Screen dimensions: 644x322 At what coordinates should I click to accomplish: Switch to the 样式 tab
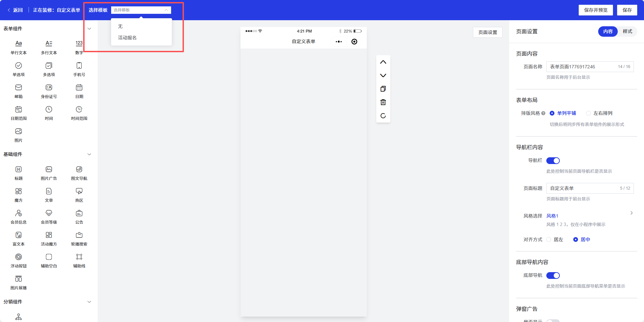(x=627, y=31)
